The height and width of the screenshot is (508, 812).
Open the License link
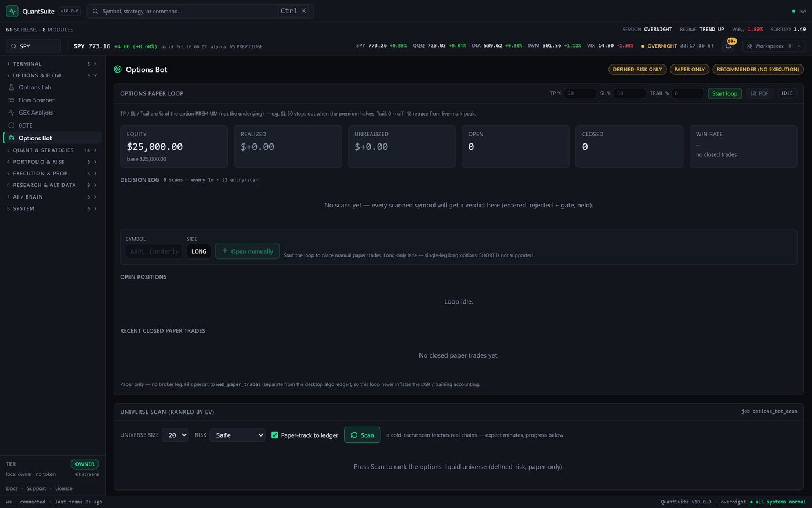[x=64, y=488]
